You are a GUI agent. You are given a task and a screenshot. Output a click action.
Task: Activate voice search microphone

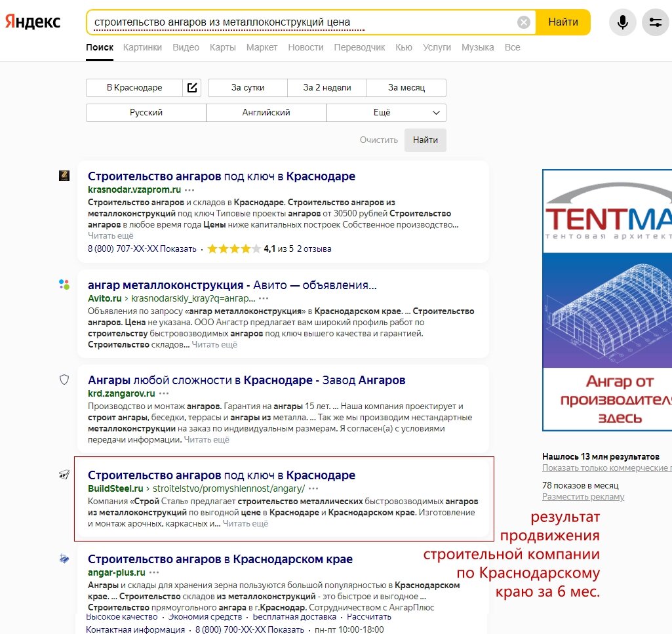[x=622, y=22]
